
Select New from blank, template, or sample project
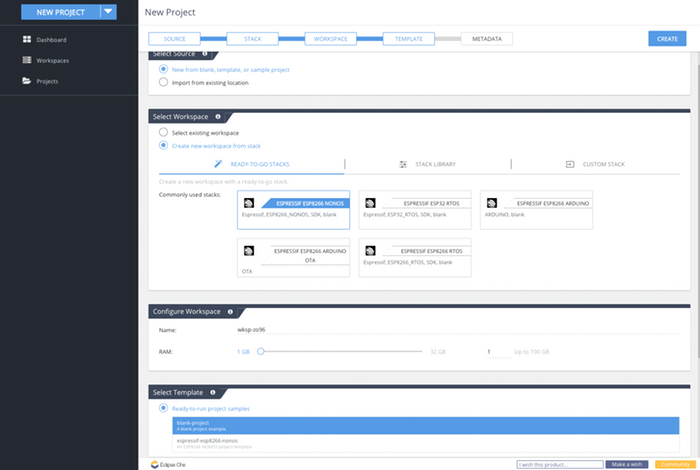[163, 69]
